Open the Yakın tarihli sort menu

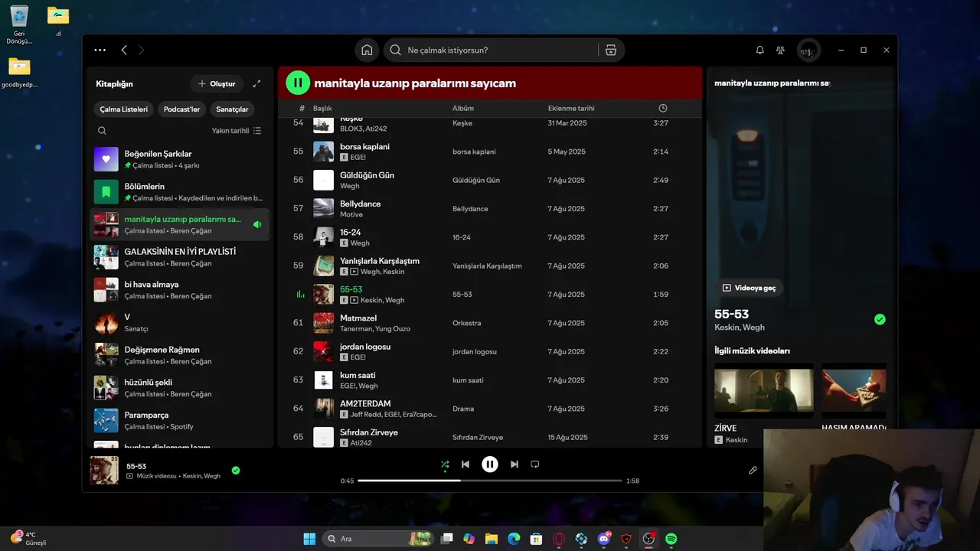237,131
